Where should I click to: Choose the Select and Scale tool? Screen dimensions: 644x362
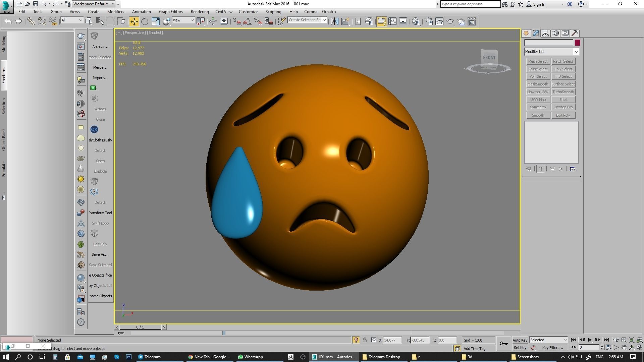tap(156, 21)
